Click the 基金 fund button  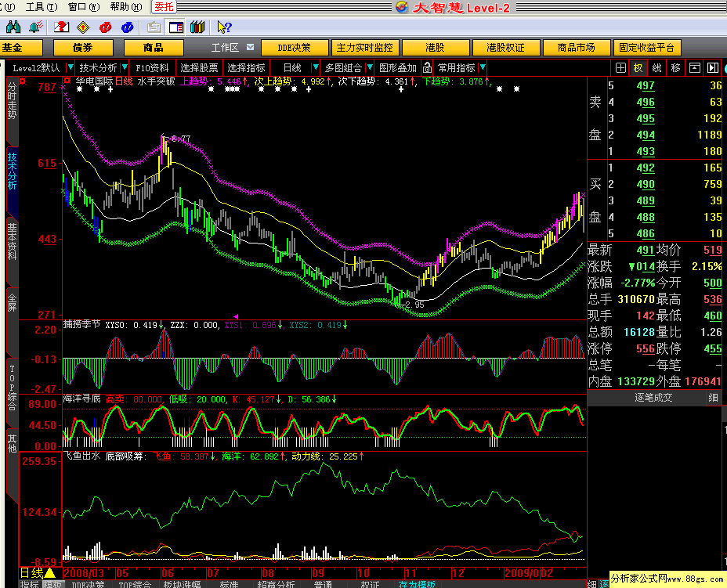(20, 48)
